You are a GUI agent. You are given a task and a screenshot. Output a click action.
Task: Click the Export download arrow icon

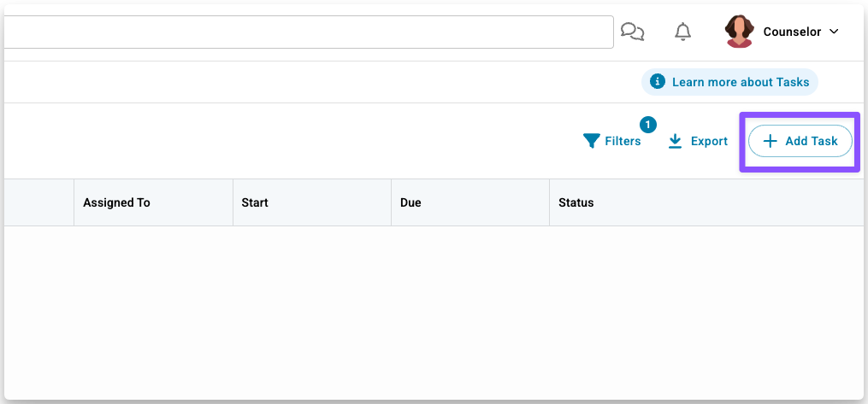tap(676, 141)
